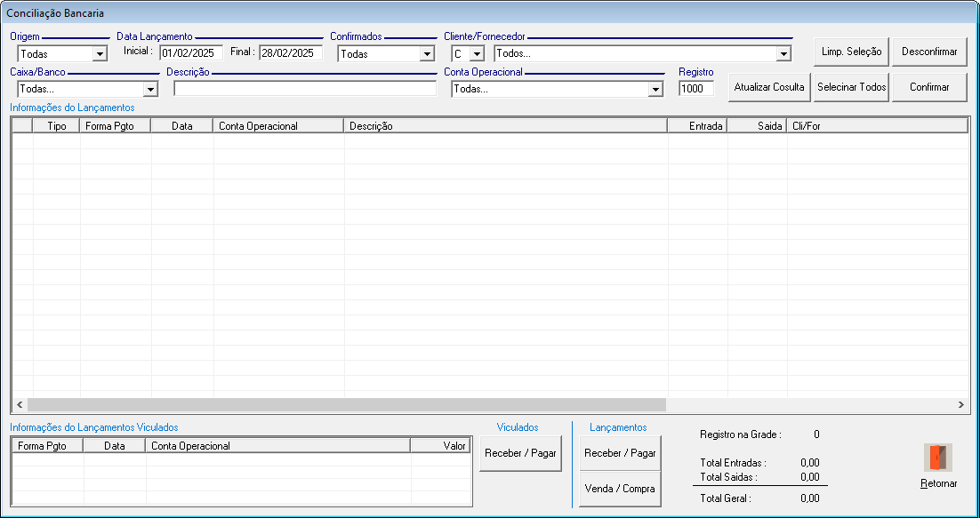Screen dimensions: 980x518
Task: Click the Retornar door icon
Action: (938, 458)
